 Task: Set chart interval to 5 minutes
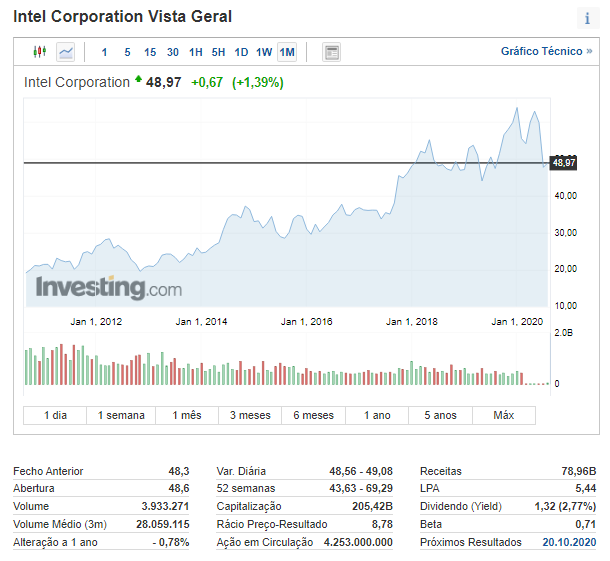pos(127,52)
